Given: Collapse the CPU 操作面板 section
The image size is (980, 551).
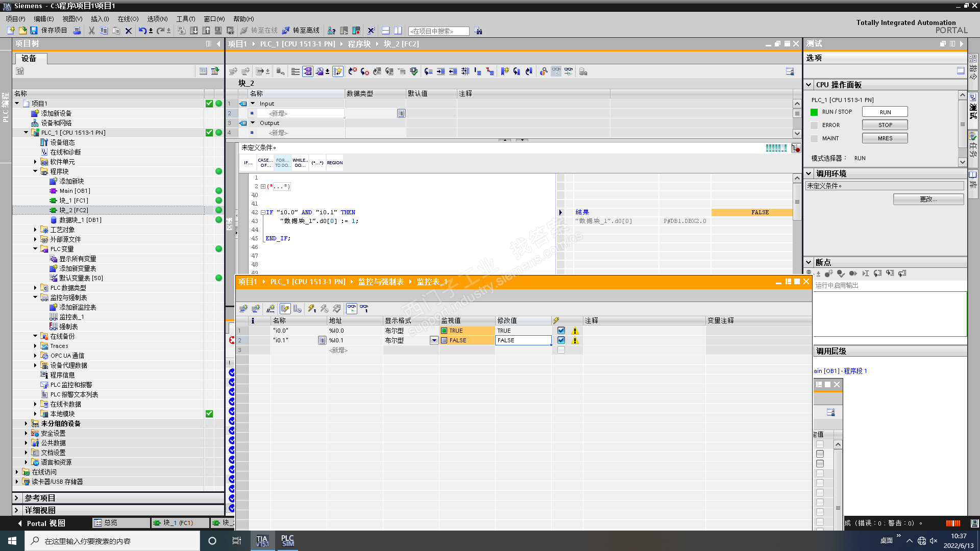Looking at the screenshot, I should pos(808,85).
